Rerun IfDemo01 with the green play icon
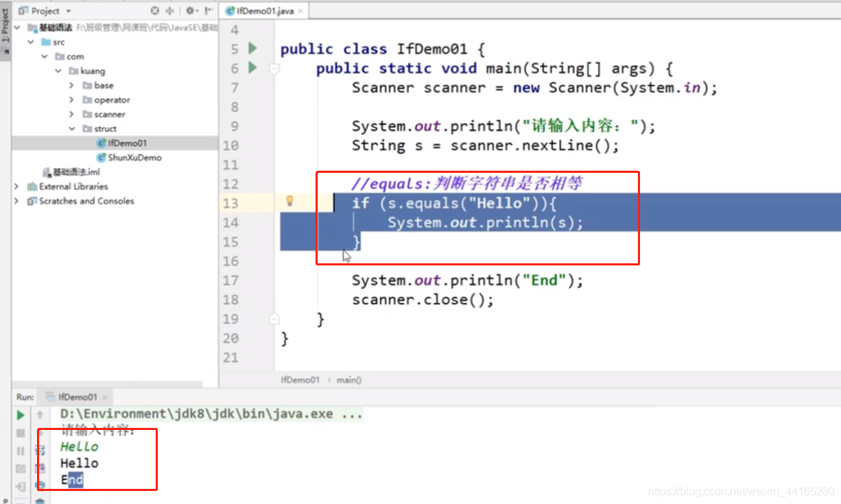The image size is (841, 504). [21, 415]
